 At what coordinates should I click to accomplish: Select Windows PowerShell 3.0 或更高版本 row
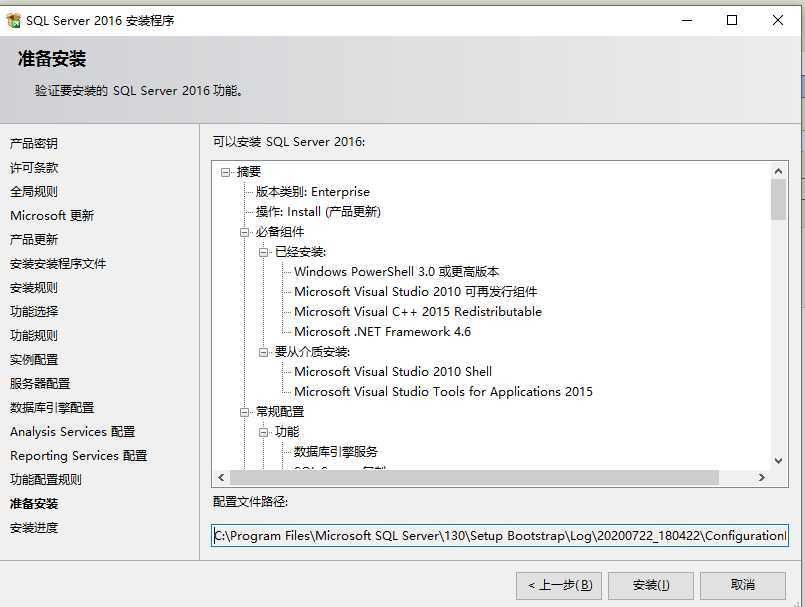pos(396,272)
